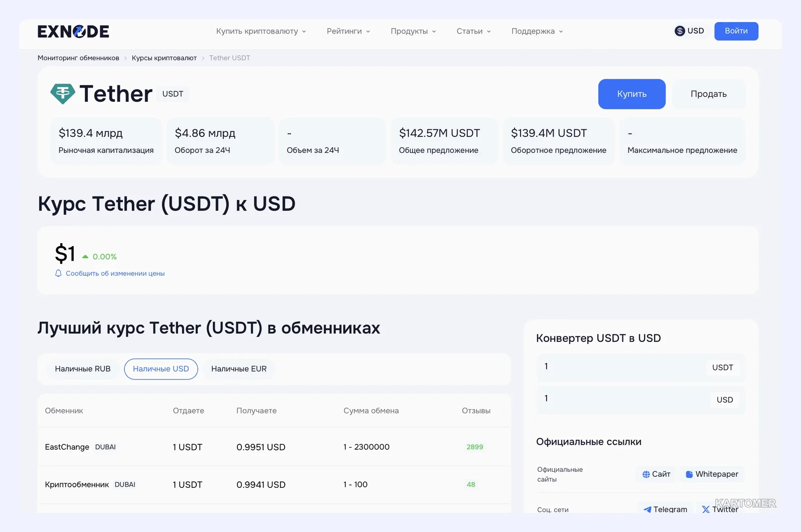Click the Продать button
The width and height of the screenshot is (801, 532).
pyautogui.click(x=709, y=94)
